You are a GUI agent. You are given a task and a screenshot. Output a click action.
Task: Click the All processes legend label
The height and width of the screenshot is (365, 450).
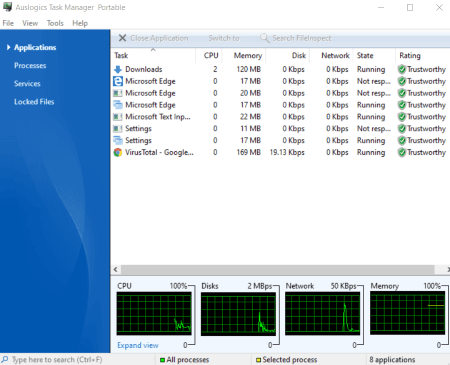click(188, 360)
